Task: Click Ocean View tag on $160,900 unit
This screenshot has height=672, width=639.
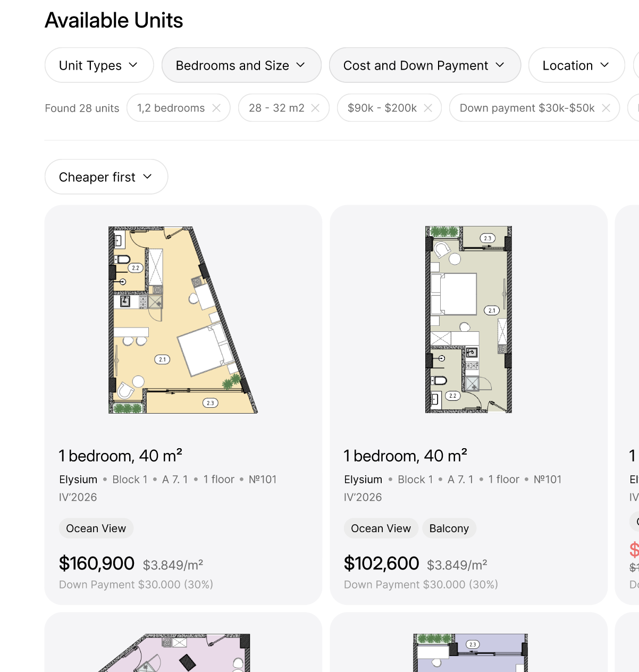Action: click(96, 528)
